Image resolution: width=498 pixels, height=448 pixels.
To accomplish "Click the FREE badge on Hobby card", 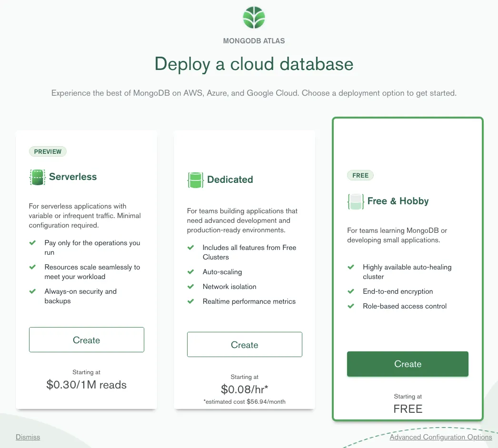I will click(x=360, y=175).
